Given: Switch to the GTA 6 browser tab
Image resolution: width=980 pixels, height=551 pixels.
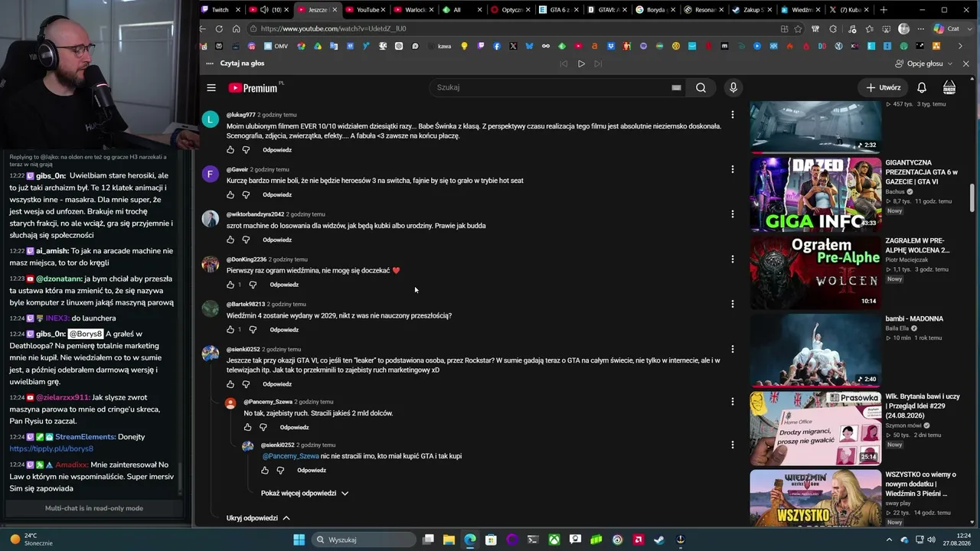Looking at the screenshot, I should coord(560,10).
